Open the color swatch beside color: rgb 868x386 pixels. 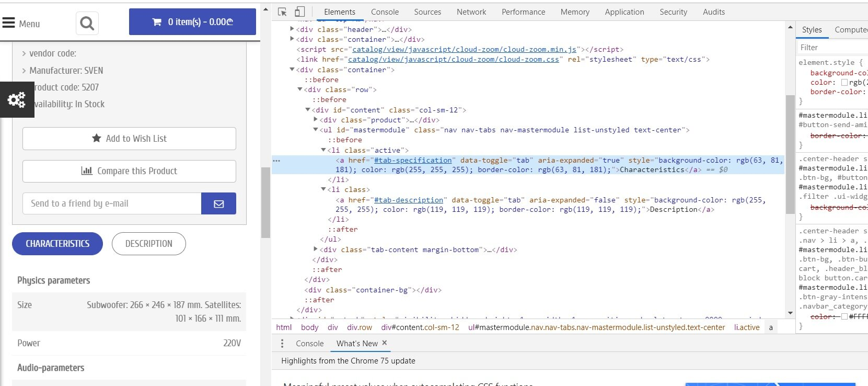[x=844, y=82]
